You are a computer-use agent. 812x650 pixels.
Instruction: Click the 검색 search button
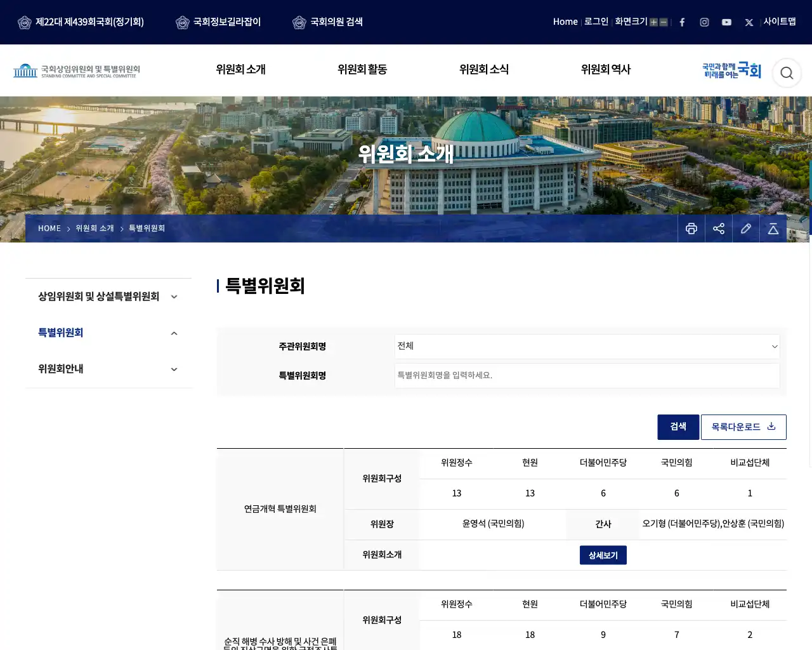(x=678, y=427)
